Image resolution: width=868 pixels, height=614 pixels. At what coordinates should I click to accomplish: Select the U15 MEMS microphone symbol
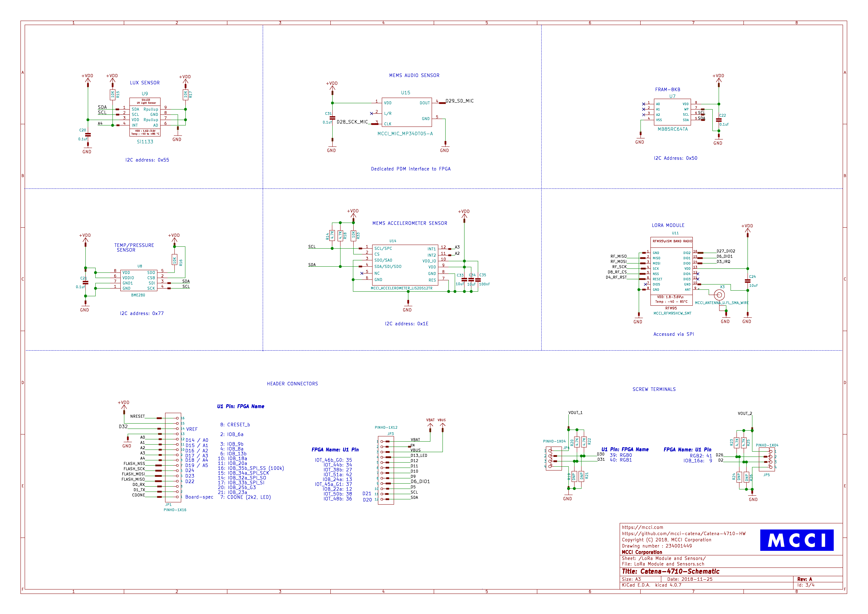pyautogui.click(x=406, y=112)
